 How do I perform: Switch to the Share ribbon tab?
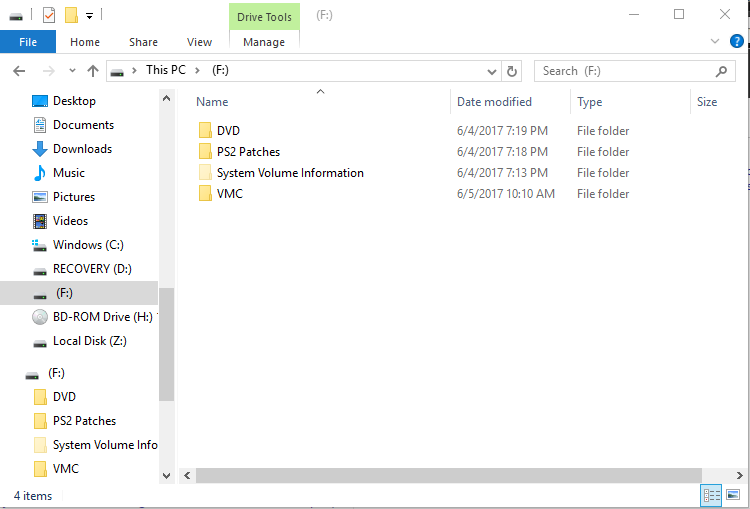pos(143,42)
